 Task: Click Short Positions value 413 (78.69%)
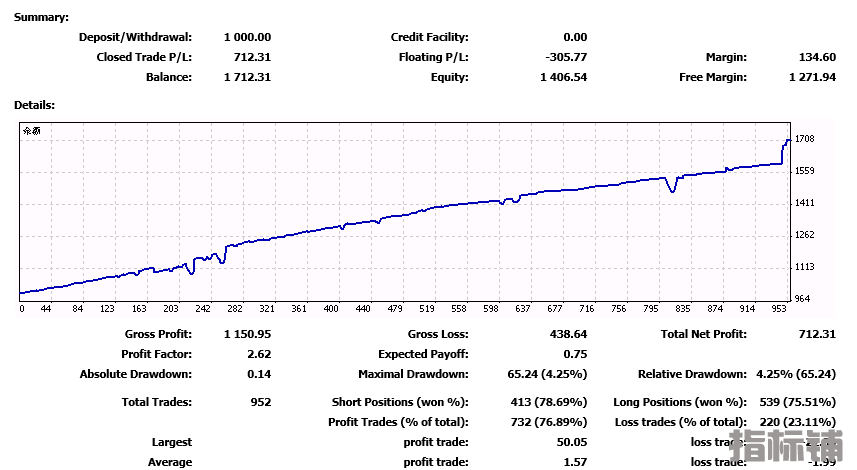point(549,402)
